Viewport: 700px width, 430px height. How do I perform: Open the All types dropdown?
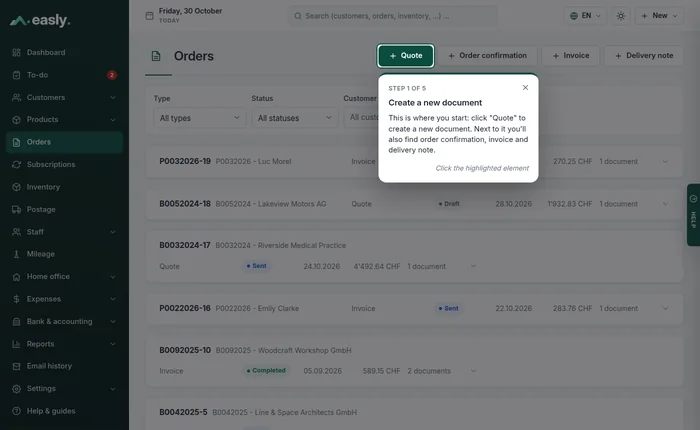(x=200, y=118)
